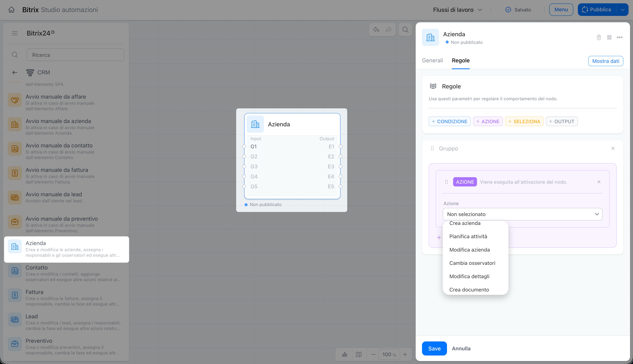This screenshot has width=633, height=364.
Task: Click the home icon beside Bitrix
Action: coord(11,10)
